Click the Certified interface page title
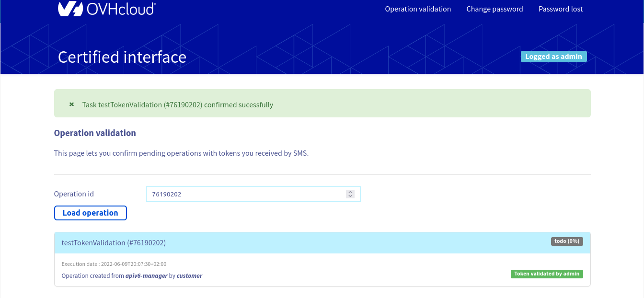The image size is (644, 298). click(x=122, y=57)
